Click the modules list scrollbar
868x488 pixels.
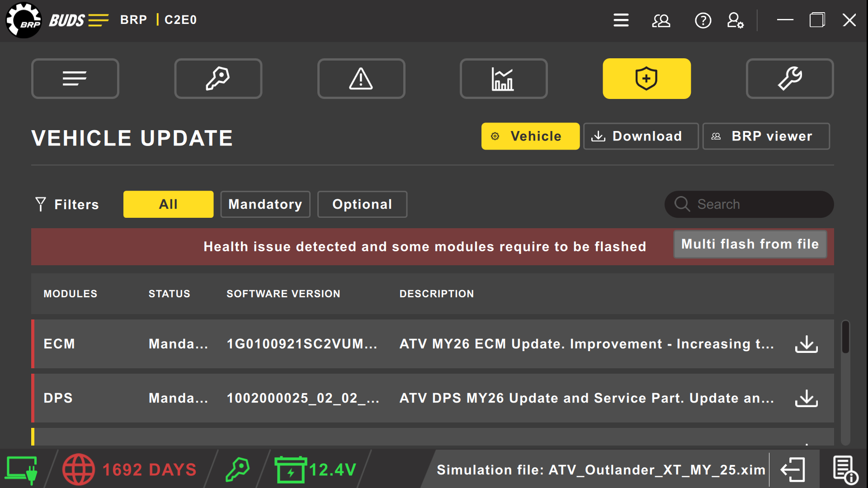click(845, 337)
